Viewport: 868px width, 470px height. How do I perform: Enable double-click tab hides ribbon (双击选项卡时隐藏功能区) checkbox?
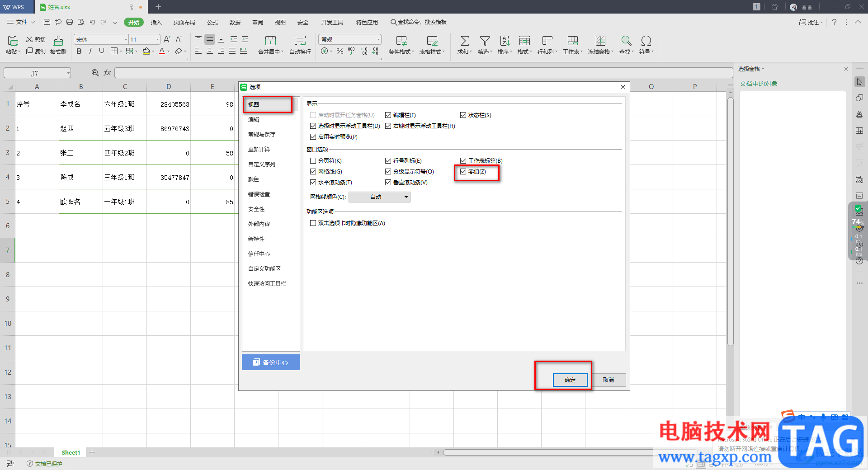tap(313, 223)
